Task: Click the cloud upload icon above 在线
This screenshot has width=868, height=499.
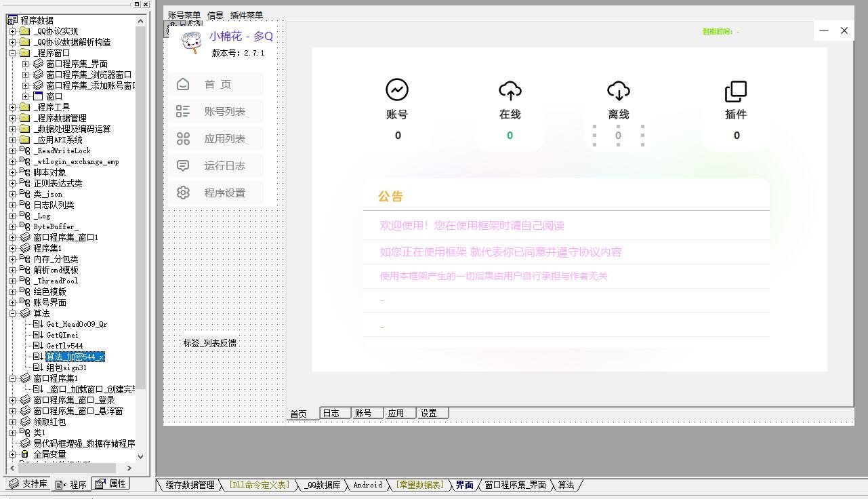Action: click(510, 90)
